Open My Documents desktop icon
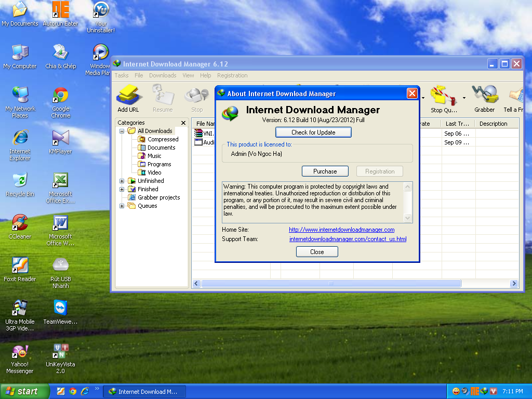This screenshot has height=399, width=532. (20, 14)
